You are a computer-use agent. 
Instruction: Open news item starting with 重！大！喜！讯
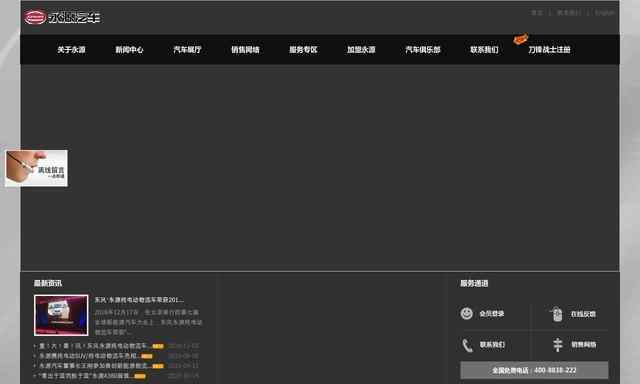click(x=93, y=346)
